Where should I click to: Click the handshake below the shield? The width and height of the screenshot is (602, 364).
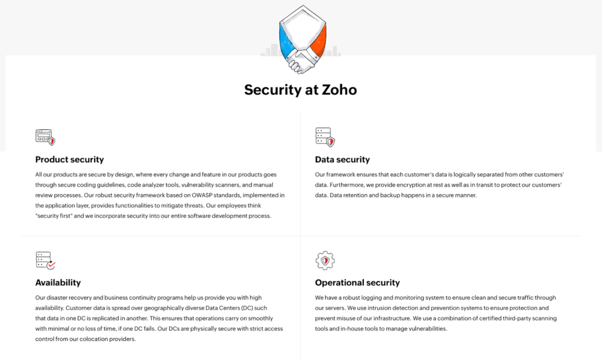pyautogui.click(x=301, y=61)
